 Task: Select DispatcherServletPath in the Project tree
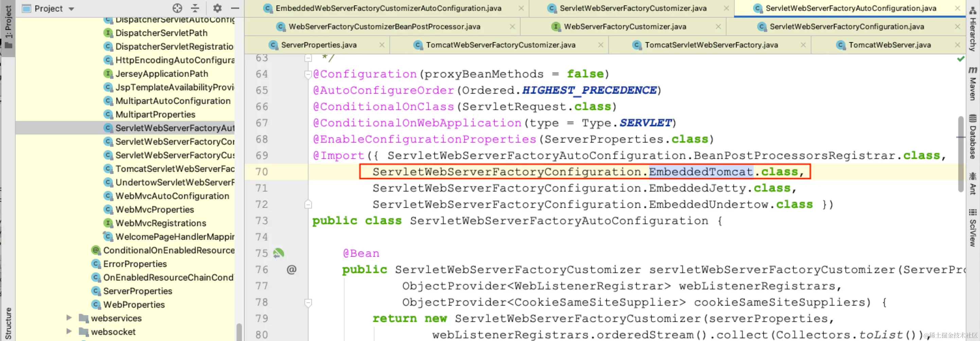(161, 33)
